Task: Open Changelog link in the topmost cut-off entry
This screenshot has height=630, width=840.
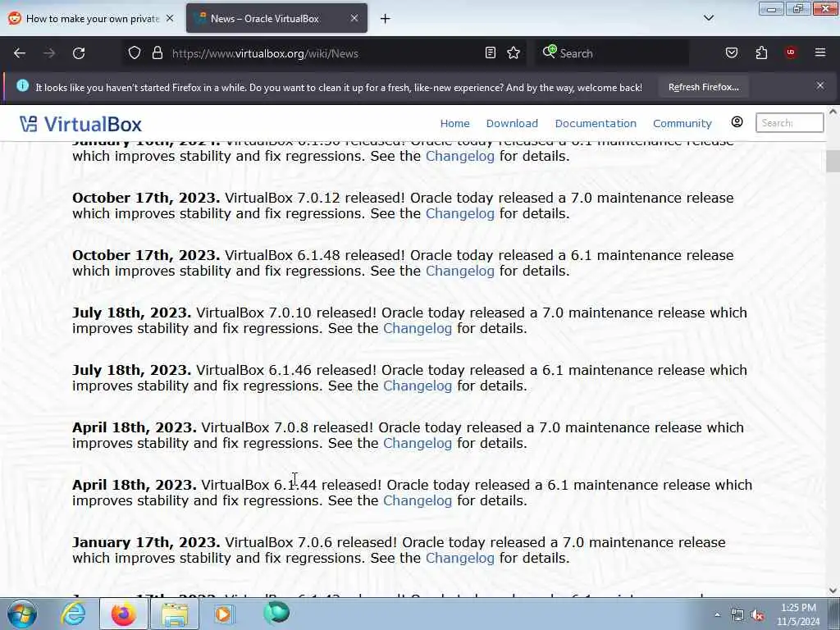Action: click(459, 156)
